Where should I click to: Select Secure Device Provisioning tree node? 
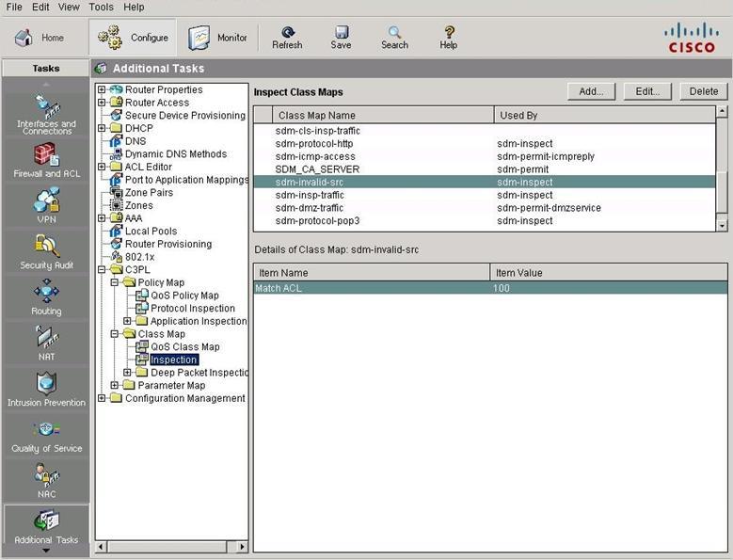(185, 116)
